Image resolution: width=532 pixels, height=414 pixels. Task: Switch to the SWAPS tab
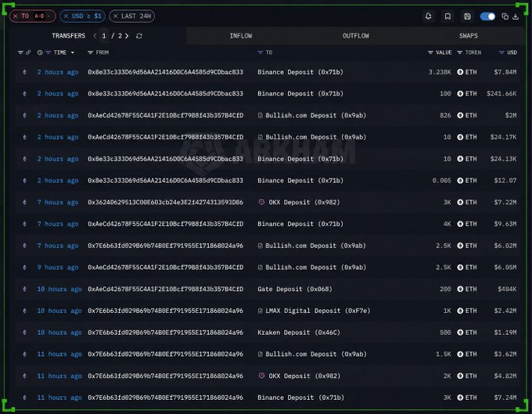point(468,36)
